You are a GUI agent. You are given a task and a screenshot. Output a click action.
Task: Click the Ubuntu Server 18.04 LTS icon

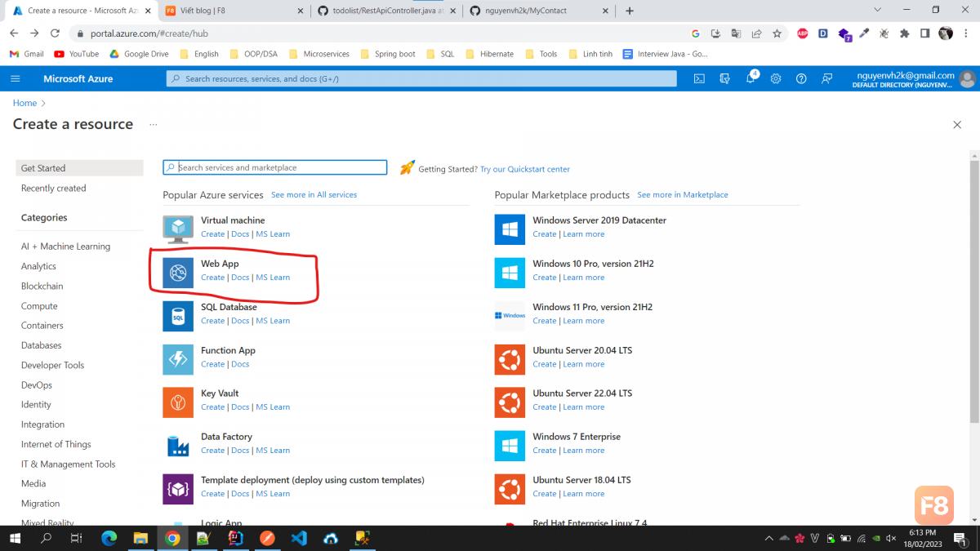pos(510,489)
